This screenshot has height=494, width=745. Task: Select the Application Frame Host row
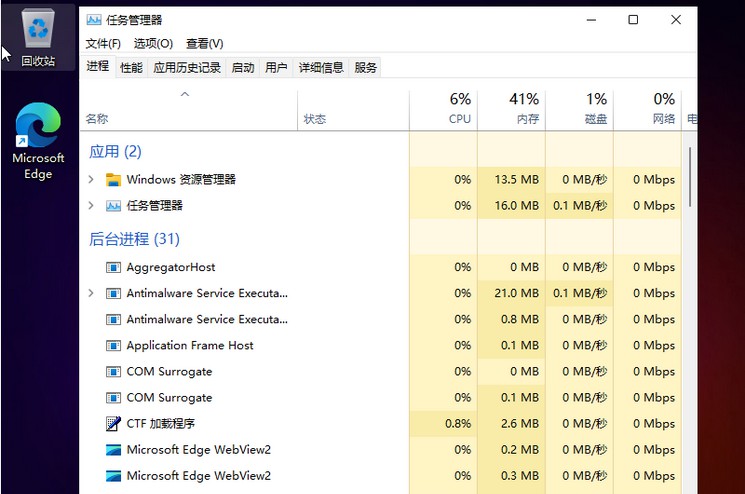coord(190,346)
